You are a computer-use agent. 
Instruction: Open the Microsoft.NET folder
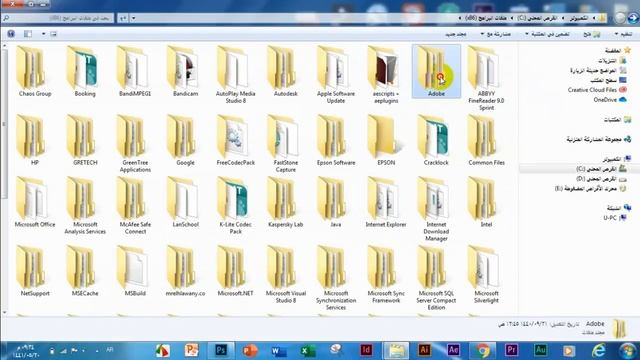pos(236,271)
